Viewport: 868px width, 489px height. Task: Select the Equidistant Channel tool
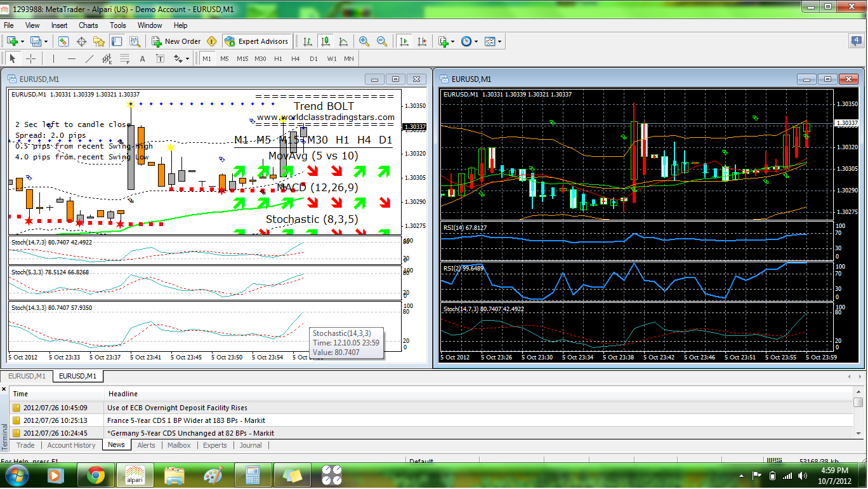[107, 59]
